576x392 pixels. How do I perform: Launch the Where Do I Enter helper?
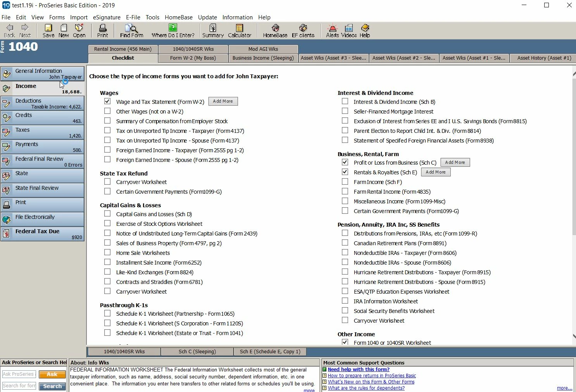(x=173, y=31)
